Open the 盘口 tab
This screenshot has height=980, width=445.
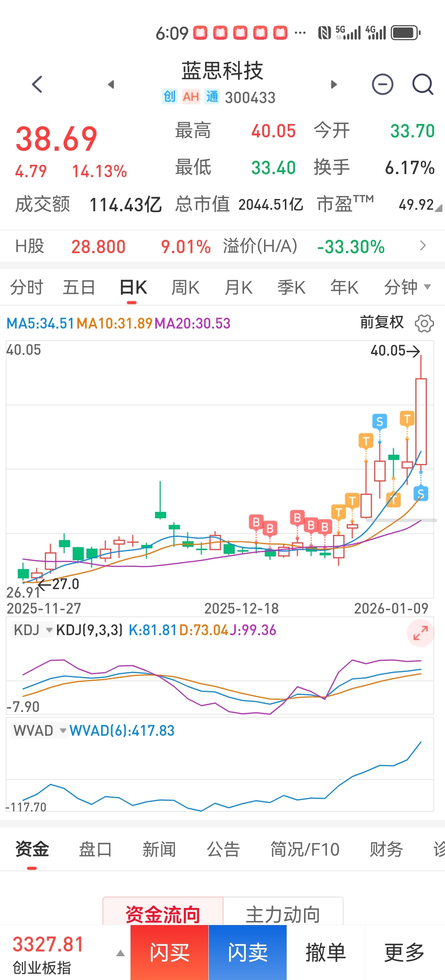[95, 849]
